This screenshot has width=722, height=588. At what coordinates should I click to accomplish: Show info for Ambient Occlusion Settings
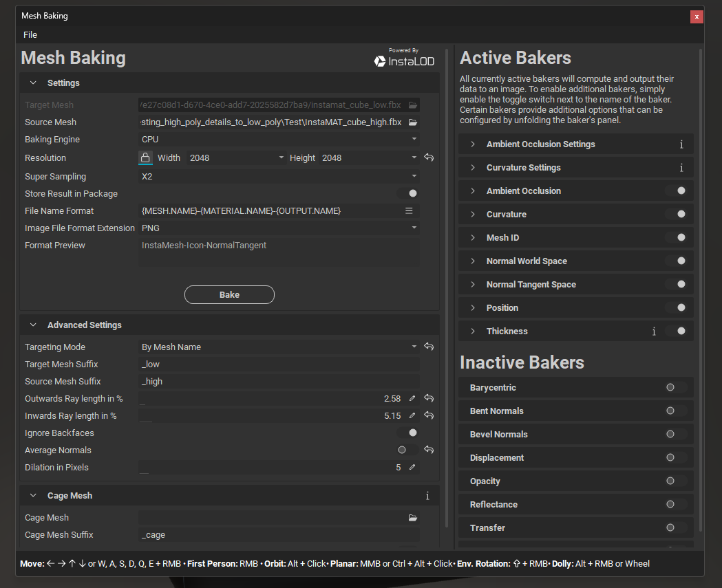tap(681, 144)
